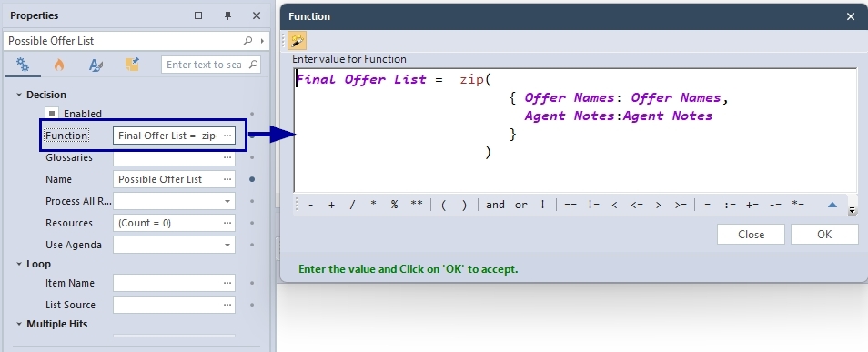This screenshot has width=868, height=352.
Task: Toggle the Enabled checkbox
Action: point(52,114)
